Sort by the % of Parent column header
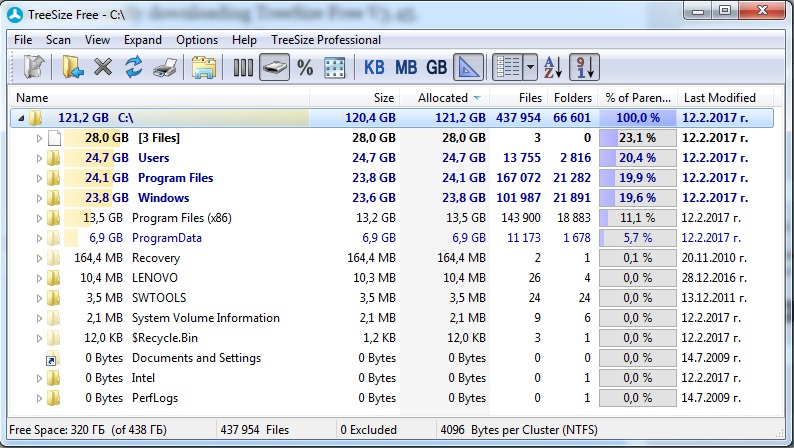 (x=638, y=98)
